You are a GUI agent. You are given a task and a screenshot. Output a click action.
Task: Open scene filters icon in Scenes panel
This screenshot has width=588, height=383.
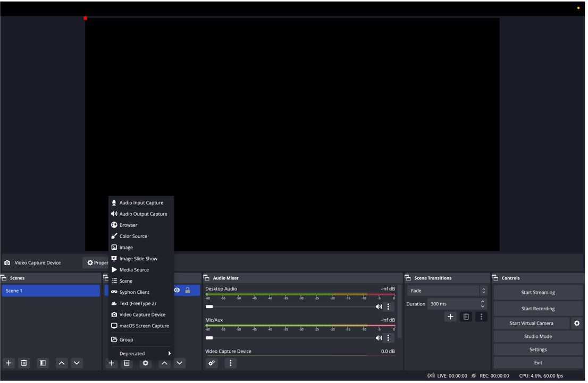[43, 364]
